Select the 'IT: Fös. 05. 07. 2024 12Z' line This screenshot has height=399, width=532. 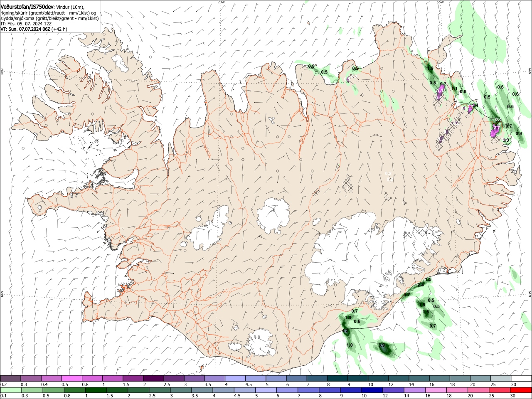click(25, 24)
